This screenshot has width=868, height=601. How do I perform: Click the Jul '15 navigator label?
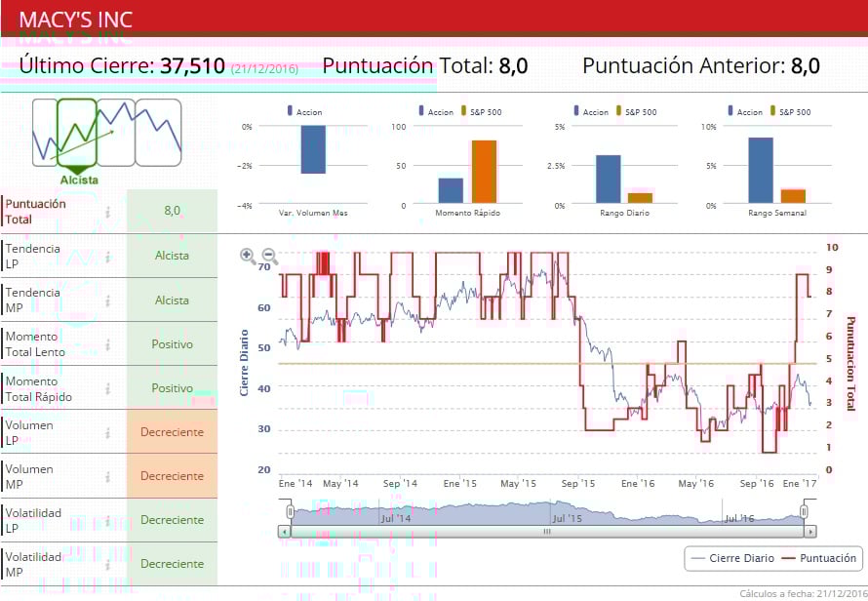pos(567,518)
